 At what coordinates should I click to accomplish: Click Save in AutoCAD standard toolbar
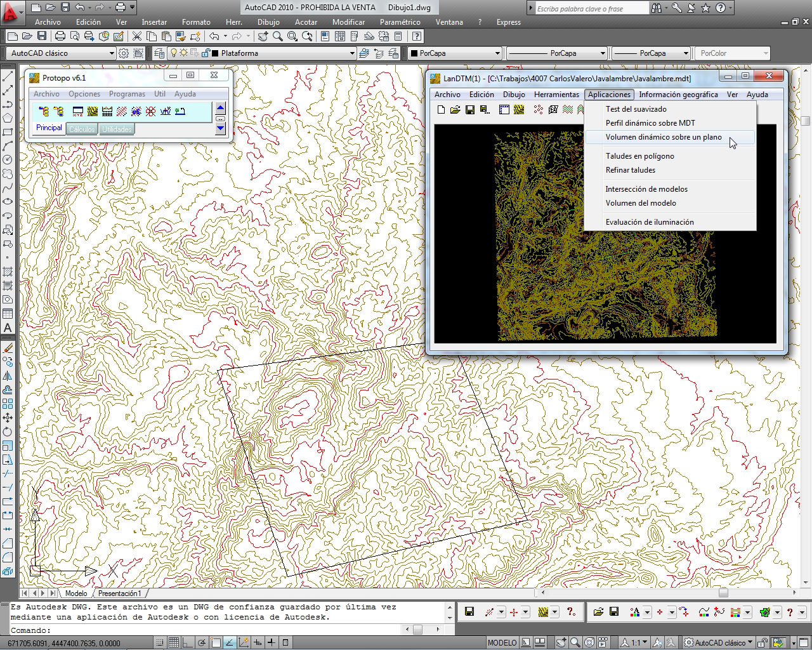pyautogui.click(x=42, y=36)
